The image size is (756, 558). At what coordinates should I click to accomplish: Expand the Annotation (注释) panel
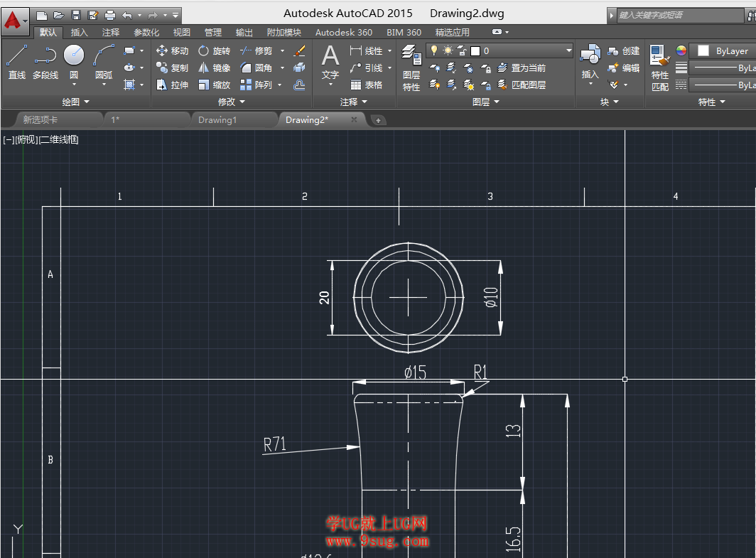pos(353,102)
